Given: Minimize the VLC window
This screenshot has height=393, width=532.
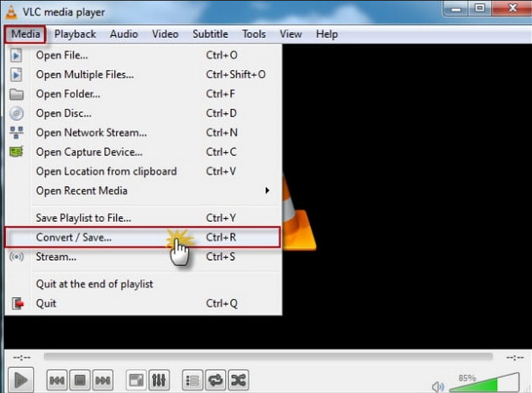Looking at the screenshot, I should coord(456,8).
